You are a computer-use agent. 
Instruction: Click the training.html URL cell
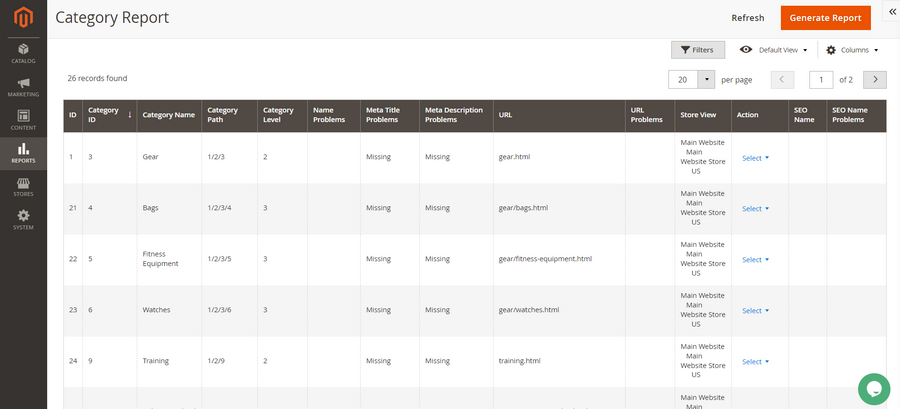pyautogui.click(x=559, y=361)
